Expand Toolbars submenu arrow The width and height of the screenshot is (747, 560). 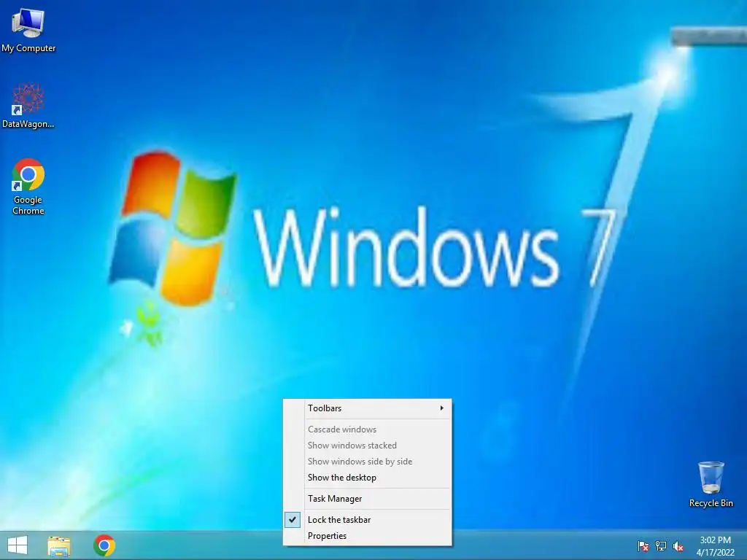(442, 408)
